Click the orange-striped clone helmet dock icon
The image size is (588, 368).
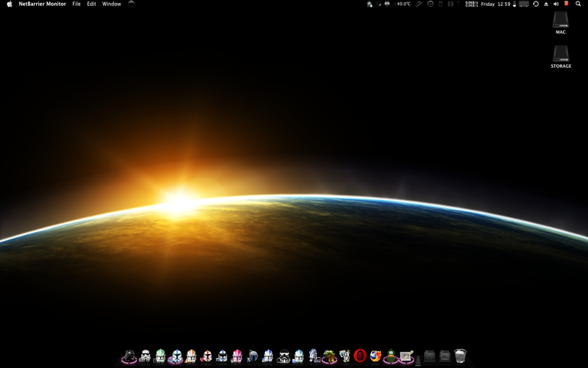point(191,356)
